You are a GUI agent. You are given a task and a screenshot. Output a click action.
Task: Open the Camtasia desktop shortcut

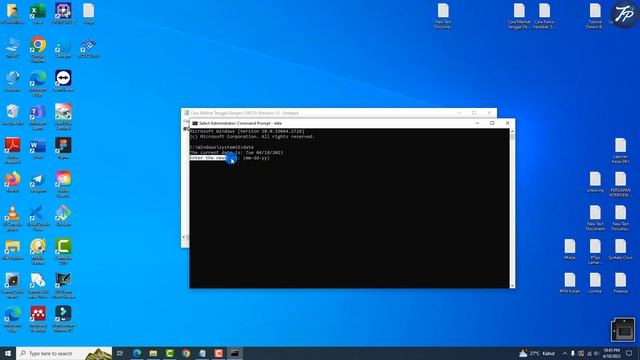[63, 251]
